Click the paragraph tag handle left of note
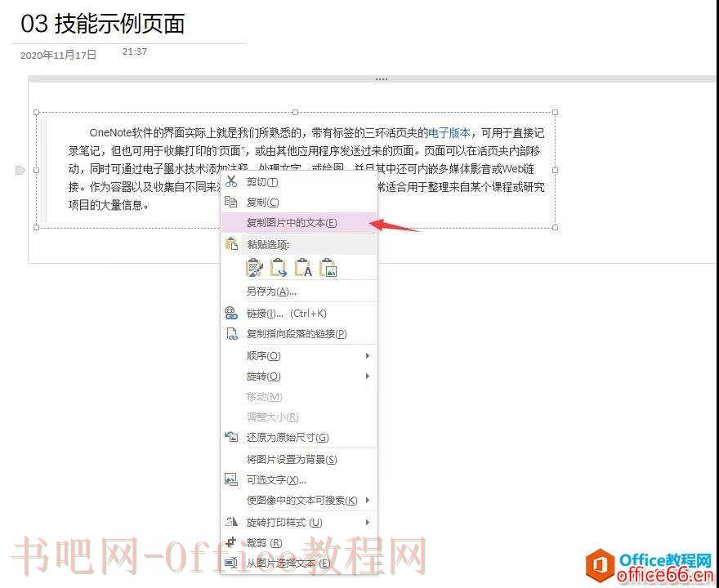The height and width of the screenshot is (588, 719). click(20, 171)
